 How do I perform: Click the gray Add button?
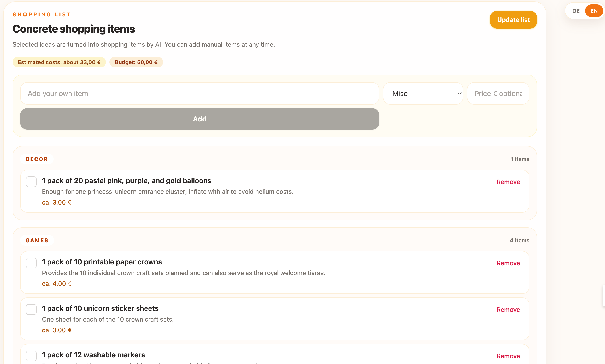click(x=200, y=119)
